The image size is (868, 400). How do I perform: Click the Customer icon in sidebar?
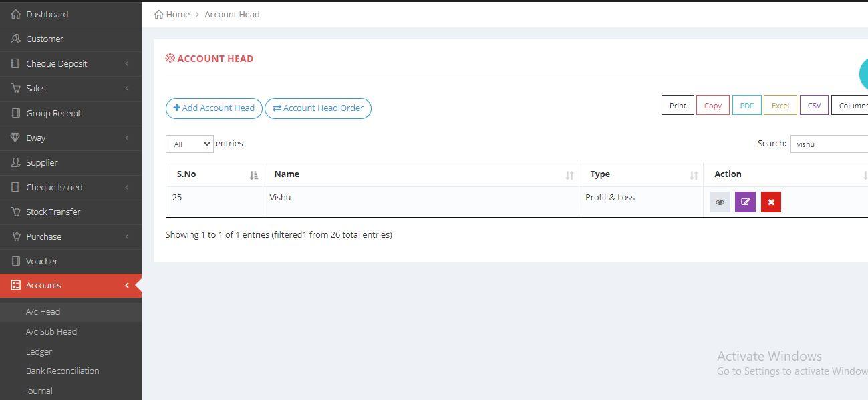point(16,39)
